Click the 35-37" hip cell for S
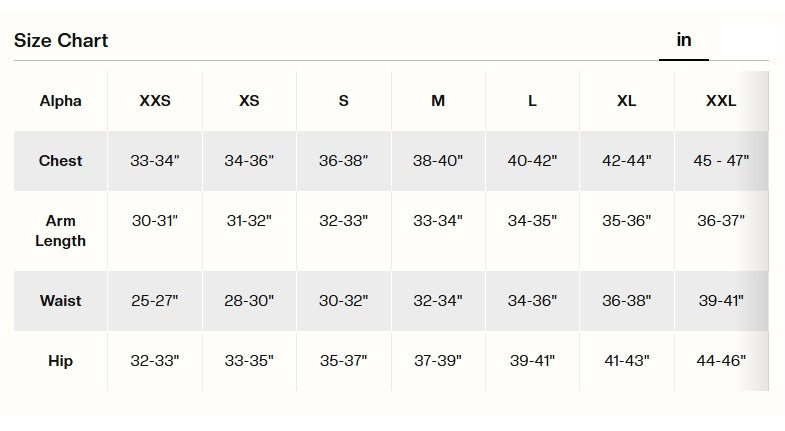Image resolution: width=785 pixels, height=431 pixels. pyautogui.click(x=344, y=361)
